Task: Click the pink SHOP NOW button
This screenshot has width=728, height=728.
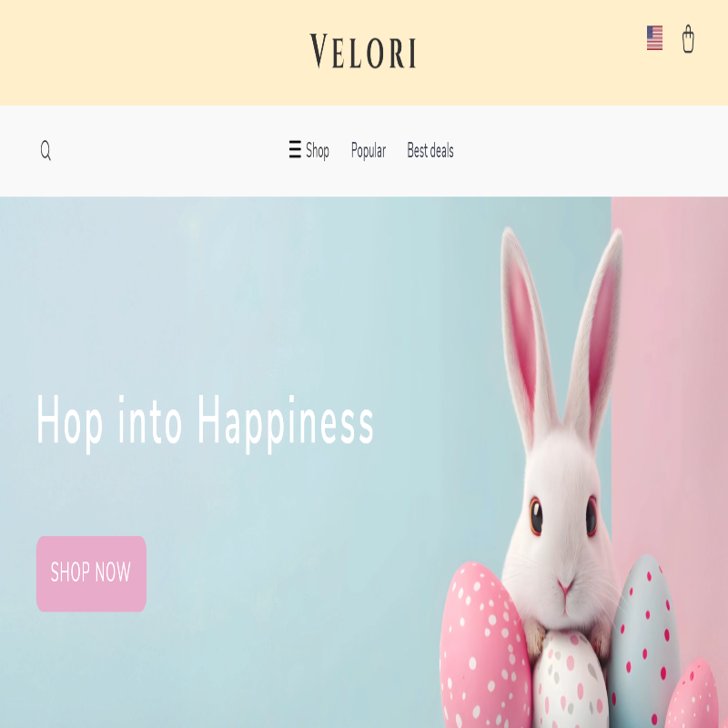Action: 92,574
